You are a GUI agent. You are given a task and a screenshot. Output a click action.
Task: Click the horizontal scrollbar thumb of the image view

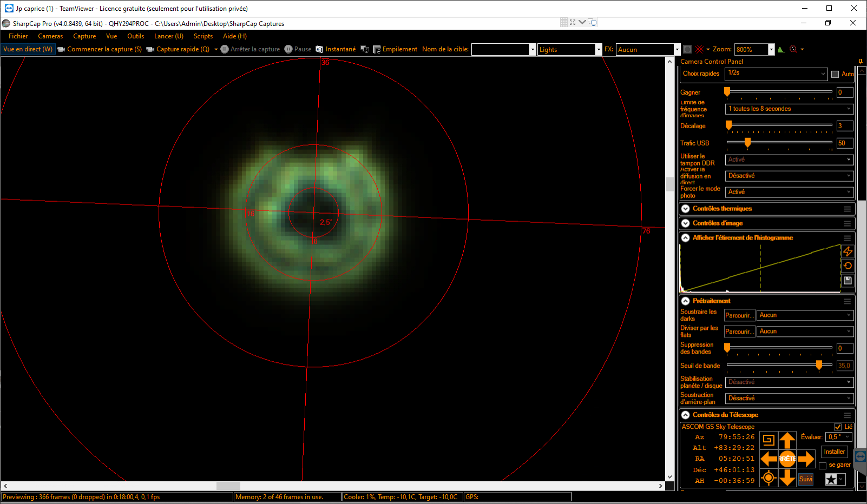[x=228, y=486]
